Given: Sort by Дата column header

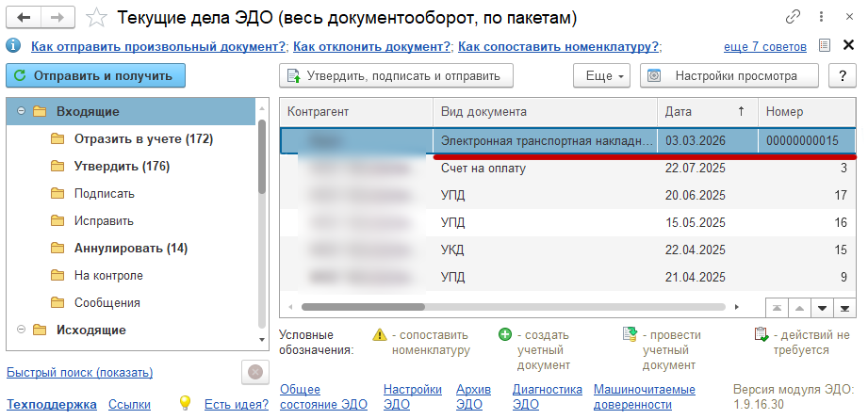Looking at the screenshot, I should point(708,112).
